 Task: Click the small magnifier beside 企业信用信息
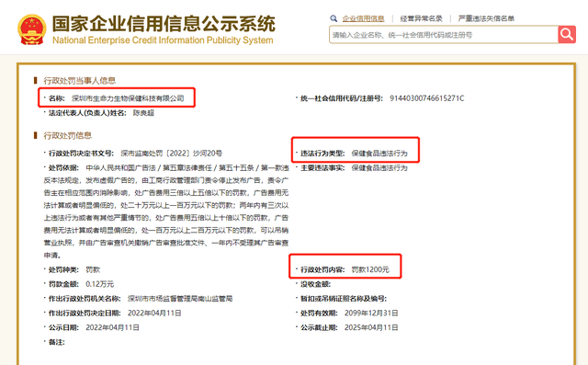coord(334,18)
